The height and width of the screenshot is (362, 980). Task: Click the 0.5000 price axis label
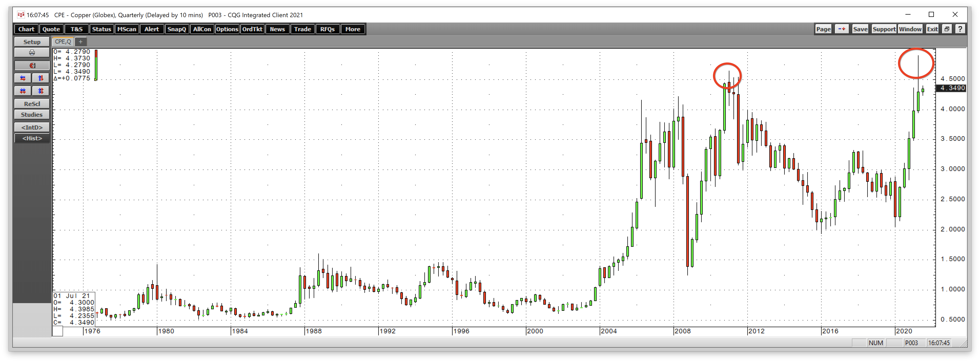pos(952,319)
